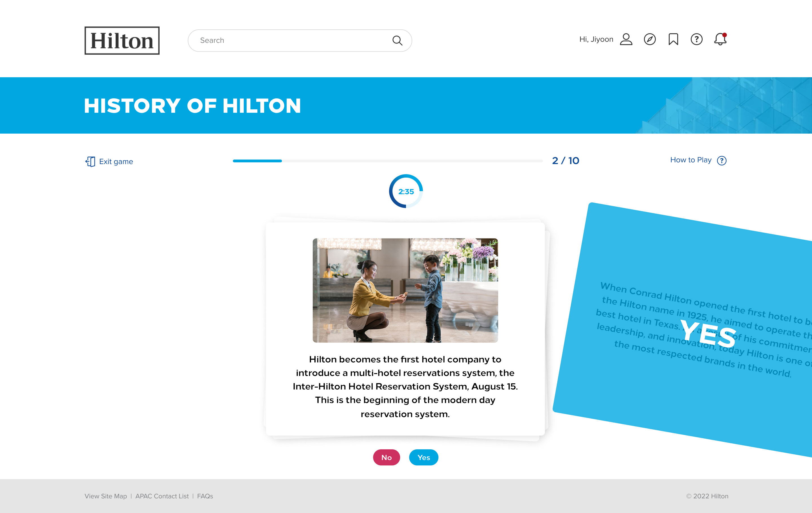Screen dimensions: 812x513
Task: Open the bookmark icon in header
Action: 673,39
